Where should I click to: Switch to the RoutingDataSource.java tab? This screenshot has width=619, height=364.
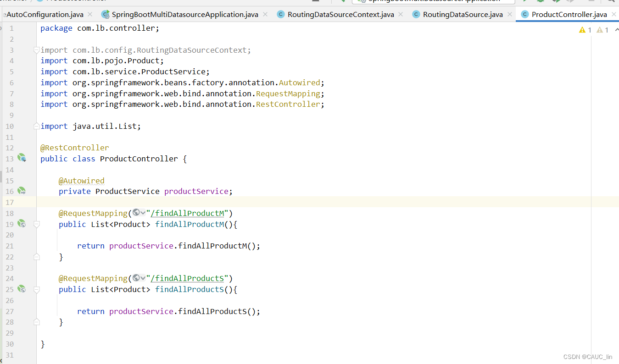(463, 14)
